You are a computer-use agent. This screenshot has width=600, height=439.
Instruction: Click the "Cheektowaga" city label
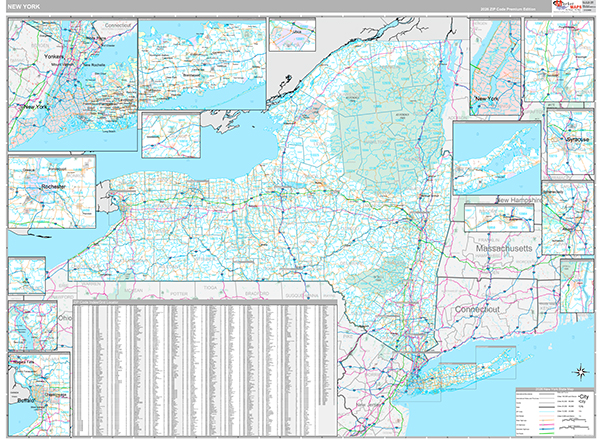click(55, 394)
